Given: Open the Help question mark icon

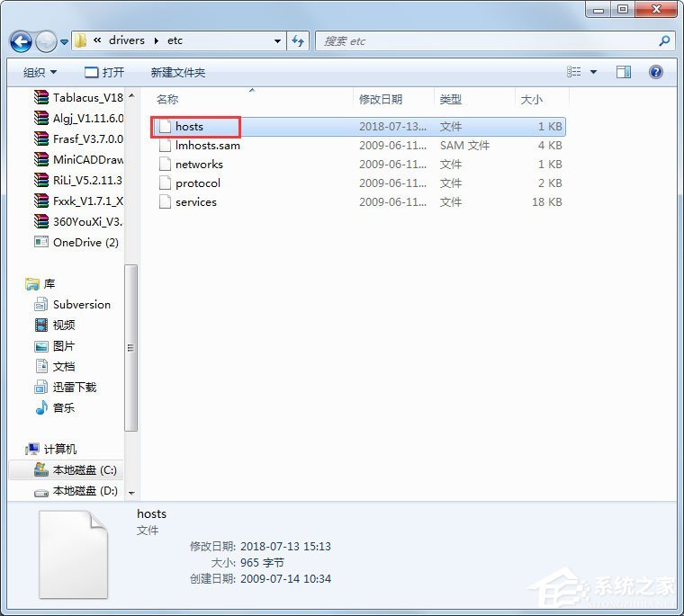Looking at the screenshot, I should coord(656,72).
